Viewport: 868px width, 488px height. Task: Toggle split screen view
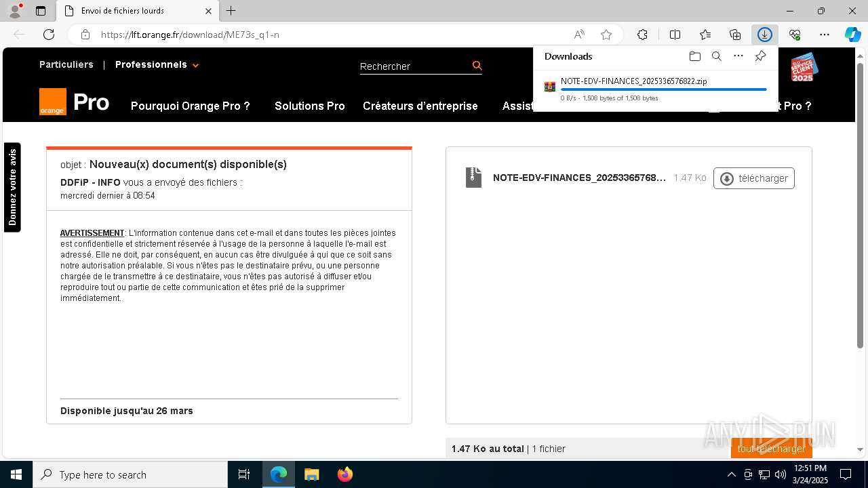pyautogui.click(x=675, y=35)
